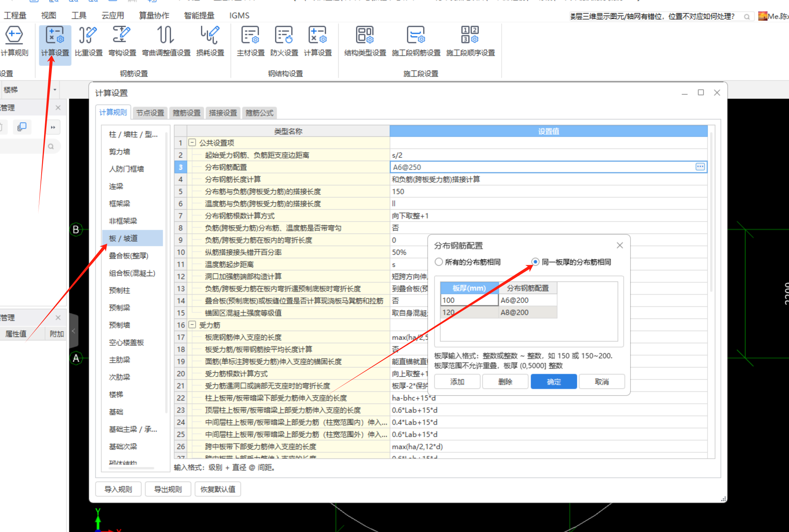Click the ellipsis button in 分布钢筋配置 cell
The width and height of the screenshot is (789, 532).
tap(700, 167)
